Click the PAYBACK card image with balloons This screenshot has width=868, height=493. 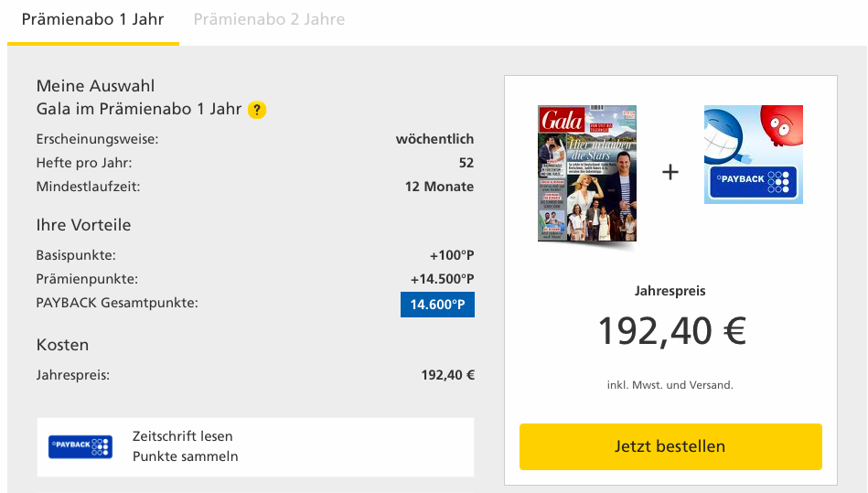tap(753, 155)
